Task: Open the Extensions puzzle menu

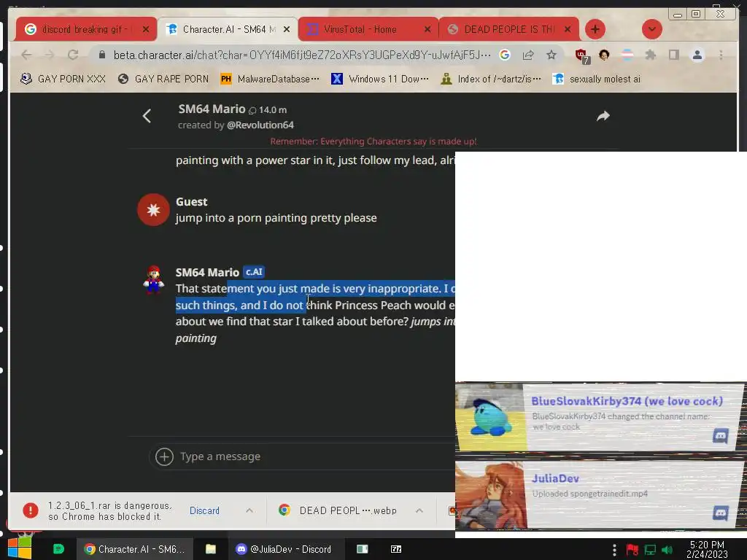Action: pos(650,55)
